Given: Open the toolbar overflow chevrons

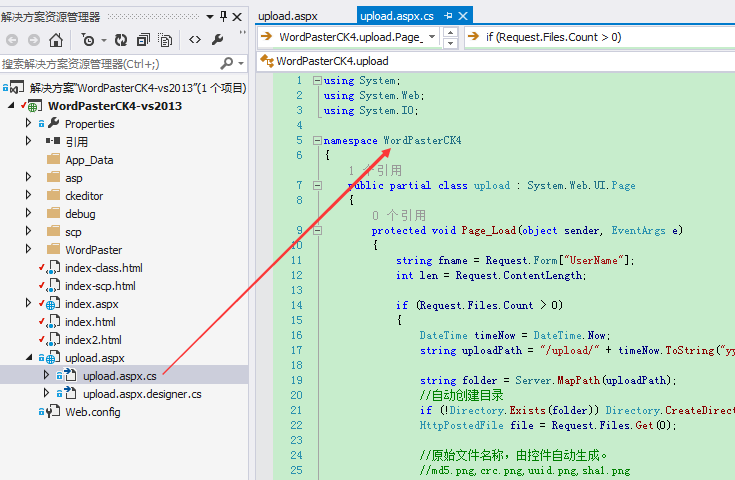Looking at the screenshot, I should 242,32.
